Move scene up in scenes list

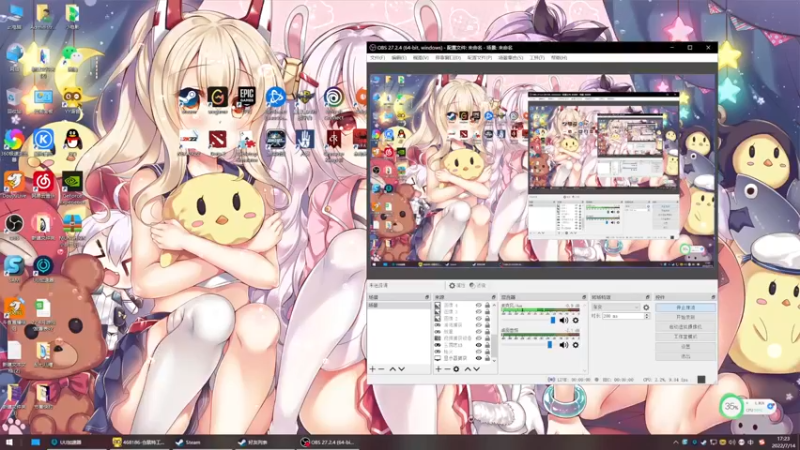392,369
